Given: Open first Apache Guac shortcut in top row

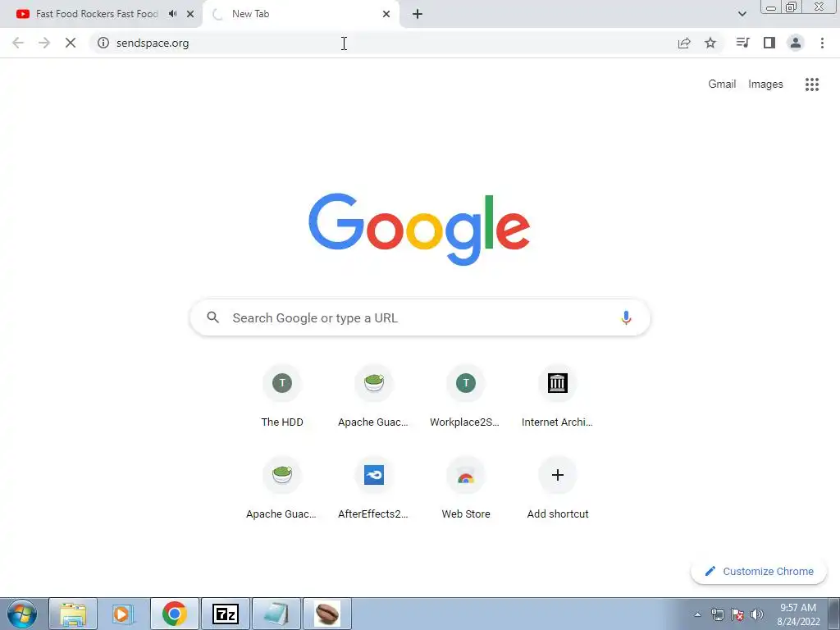Looking at the screenshot, I should [x=374, y=396].
